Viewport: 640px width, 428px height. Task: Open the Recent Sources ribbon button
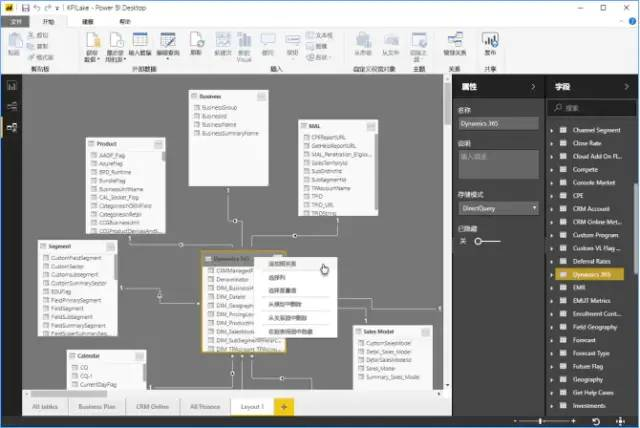click(x=115, y=47)
